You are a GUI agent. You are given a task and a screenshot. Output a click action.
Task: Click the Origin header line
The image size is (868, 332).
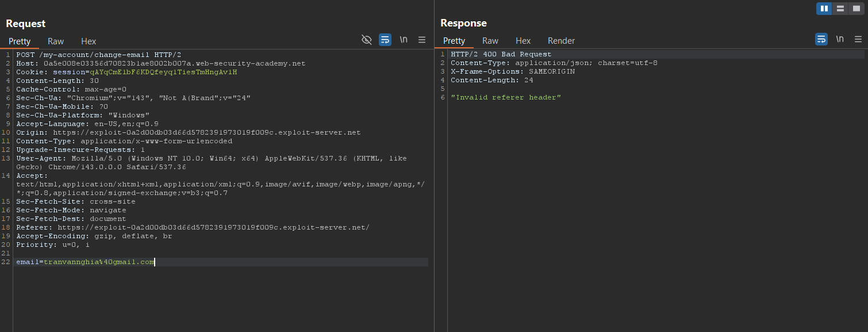click(189, 132)
